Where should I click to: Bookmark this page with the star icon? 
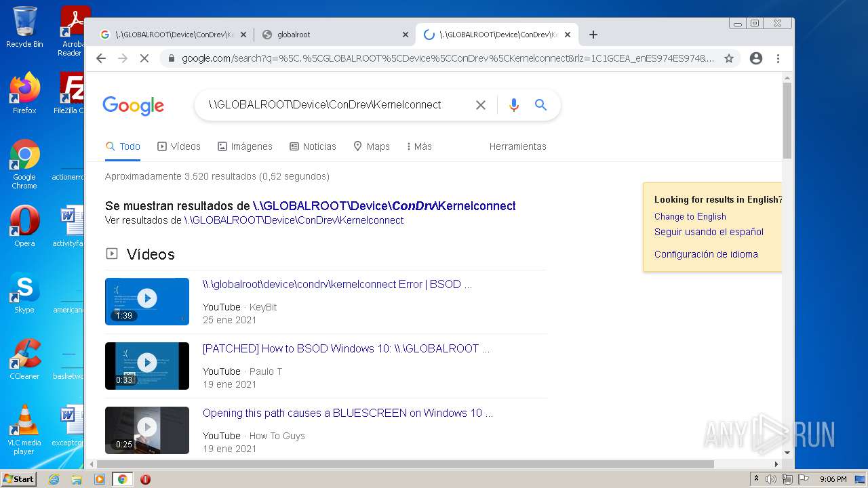pos(729,58)
